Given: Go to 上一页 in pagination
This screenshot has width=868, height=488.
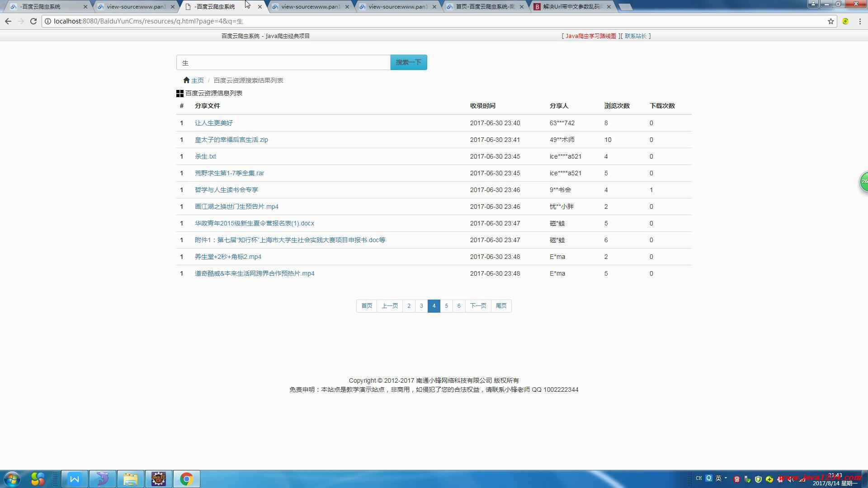Looking at the screenshot, I should pos(390,306).
